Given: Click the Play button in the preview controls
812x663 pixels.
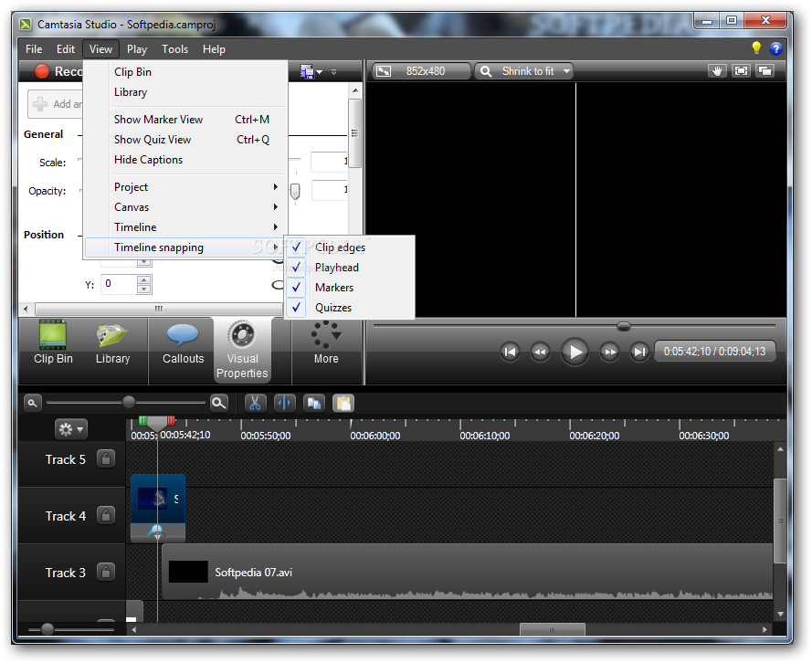Looking at the screenshot, I should point(575,351).
